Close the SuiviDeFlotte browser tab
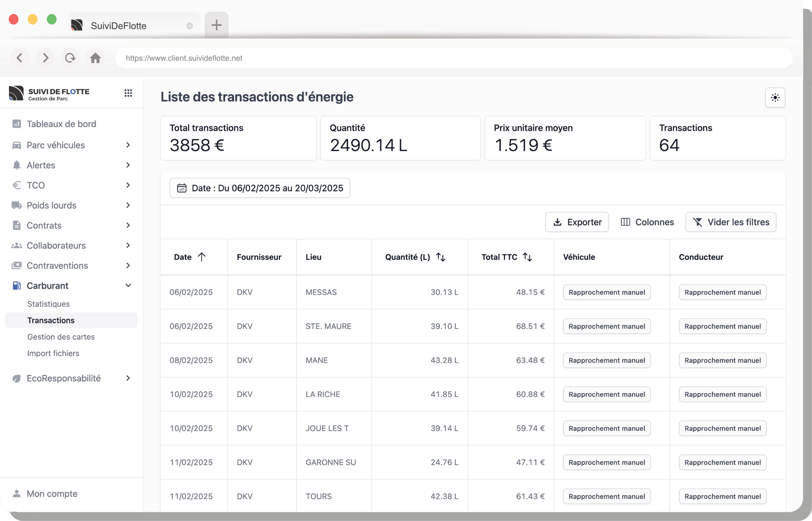The width and height of the screenshot is (812, 521). click(x=190, y=26)
